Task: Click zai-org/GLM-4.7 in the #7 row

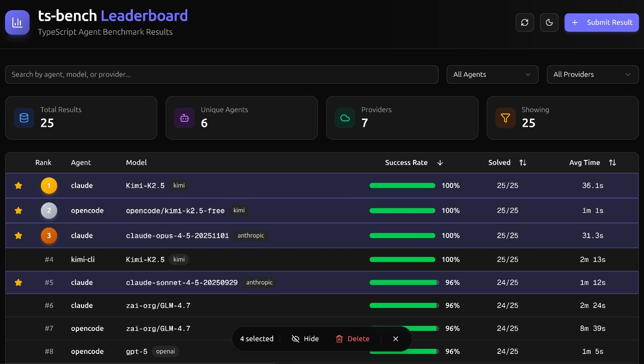Action: click(158, 328)
